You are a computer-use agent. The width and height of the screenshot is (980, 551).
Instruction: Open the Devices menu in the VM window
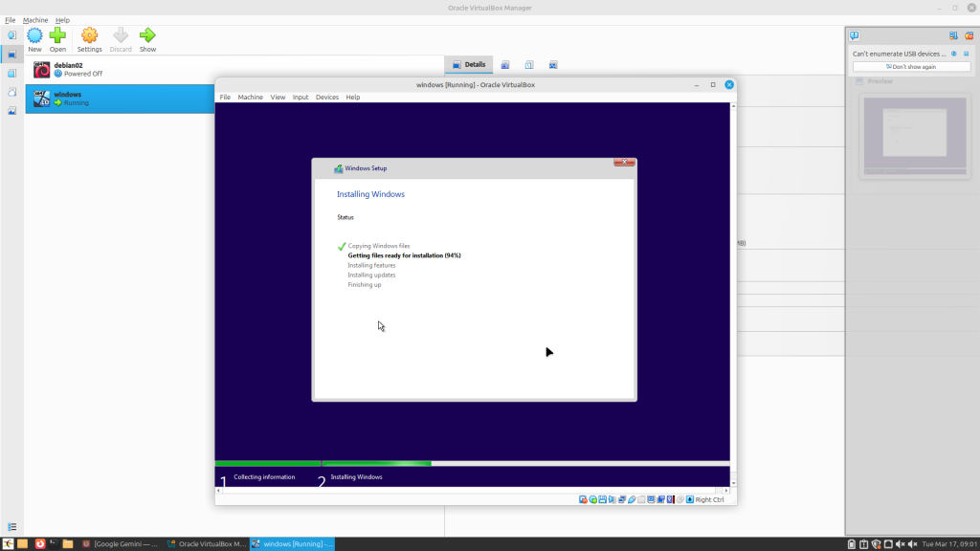326,98
